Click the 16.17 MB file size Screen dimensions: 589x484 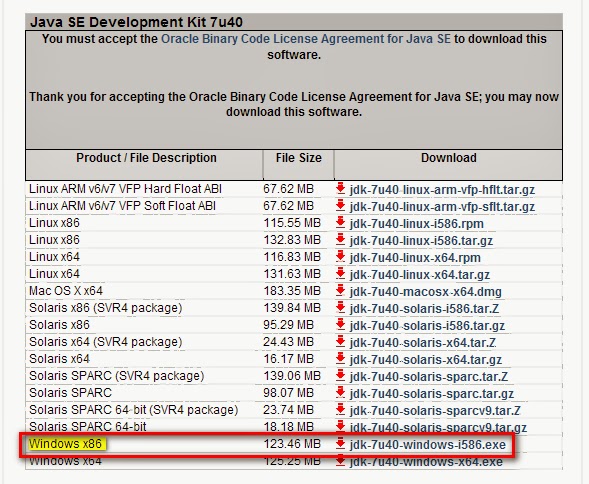(x=288, y=358)
